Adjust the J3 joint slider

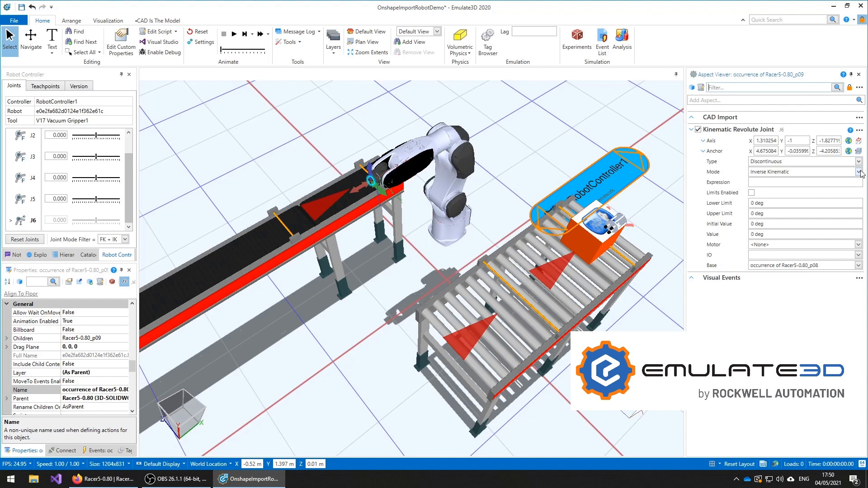pos(96,157)
